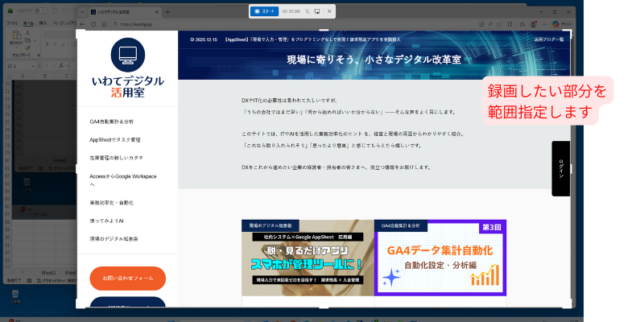Start recording with the スタート button
Image resolution: width=644 pixels, height=322 pixels.
pyautogui.click(x=264, y=11)
